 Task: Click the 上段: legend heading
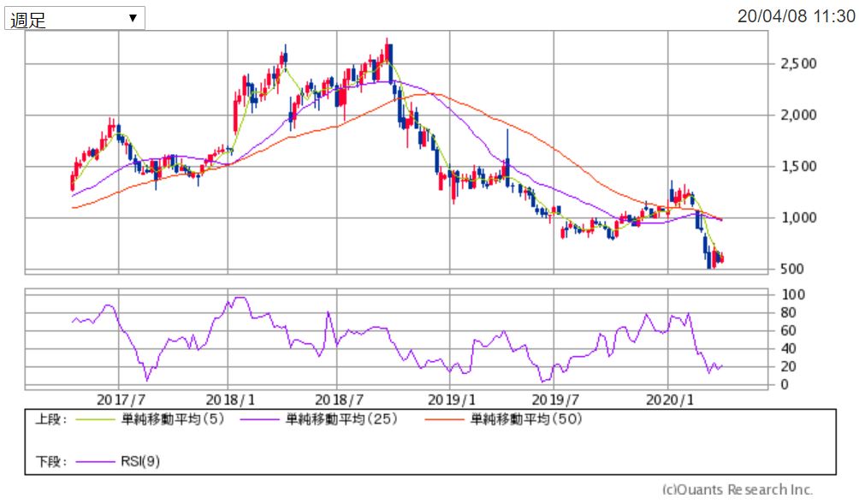point(51,419)
